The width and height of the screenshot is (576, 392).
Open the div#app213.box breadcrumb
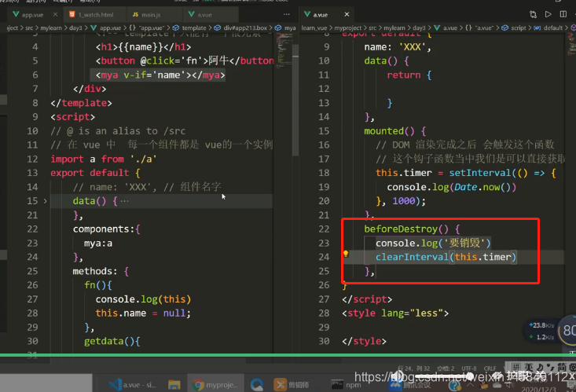point(245,28)
